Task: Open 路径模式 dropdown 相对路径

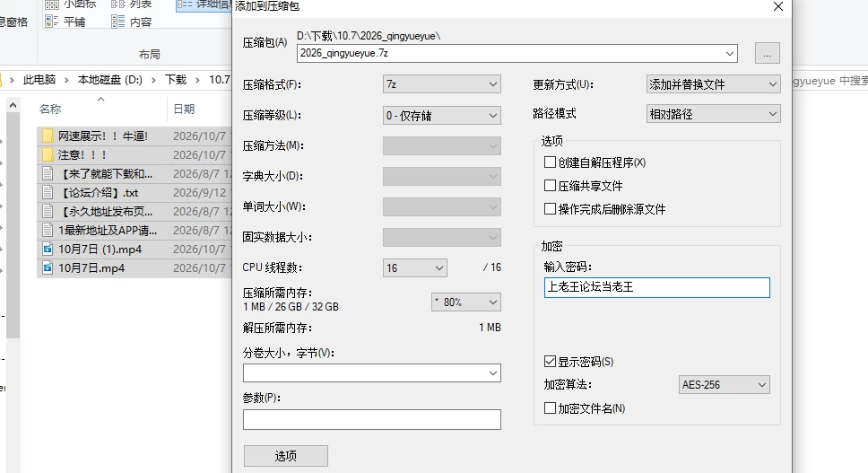Action: click(x=714, y=114)
